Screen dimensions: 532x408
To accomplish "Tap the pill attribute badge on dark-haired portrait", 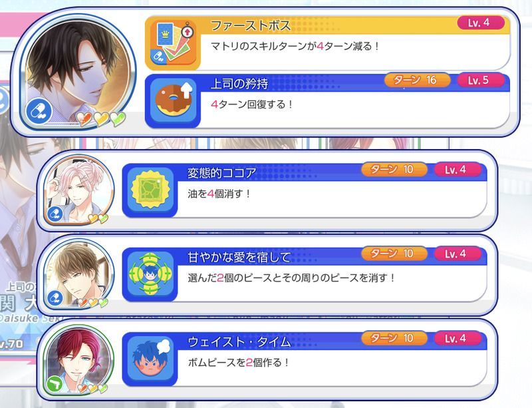I will click(x=39, y=110).
